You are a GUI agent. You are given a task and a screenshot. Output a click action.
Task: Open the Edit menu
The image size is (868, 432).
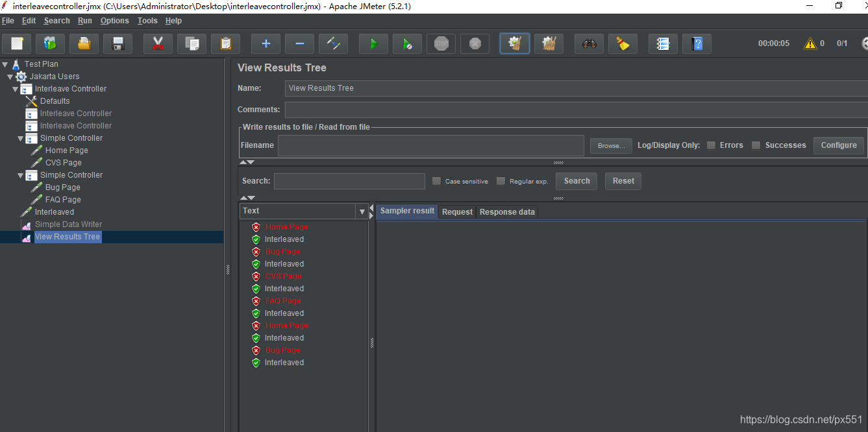(x=29, y=21)
